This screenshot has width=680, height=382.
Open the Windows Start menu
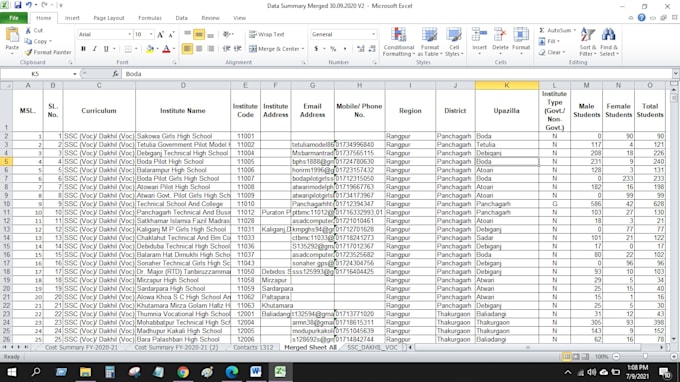12,372
